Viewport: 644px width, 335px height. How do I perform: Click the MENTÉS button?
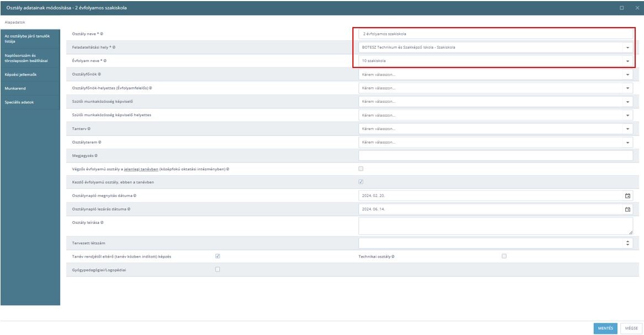click(x=605, y=328)
